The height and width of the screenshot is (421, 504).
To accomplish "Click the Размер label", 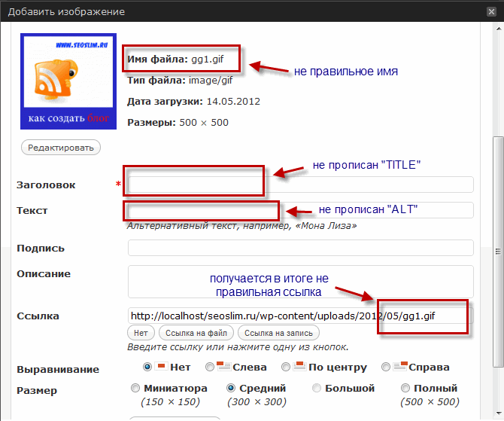I will pyautogui.click(x=37, y=391).
